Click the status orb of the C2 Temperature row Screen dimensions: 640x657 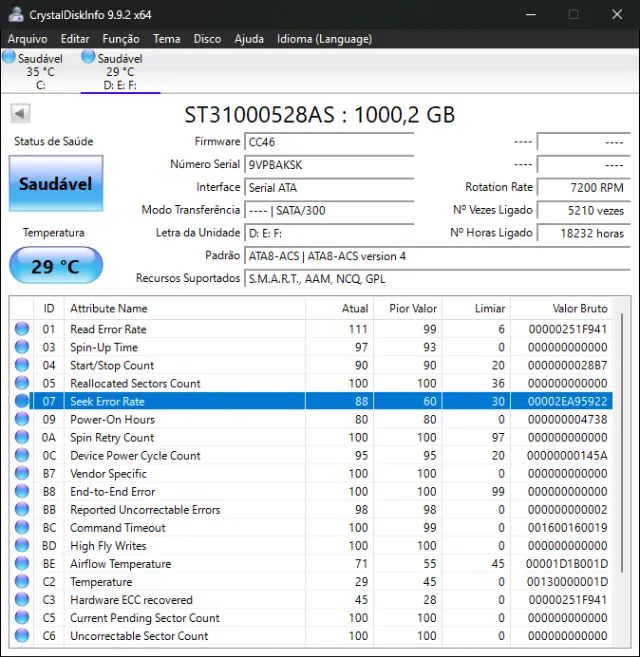click(22, 581)
